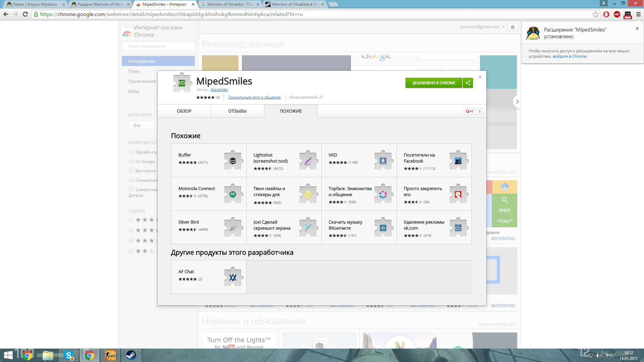Viewport: 644px width, 362px height.
Task: Open CS:GO from the taskbar
Action: click(x=110, y=355)
